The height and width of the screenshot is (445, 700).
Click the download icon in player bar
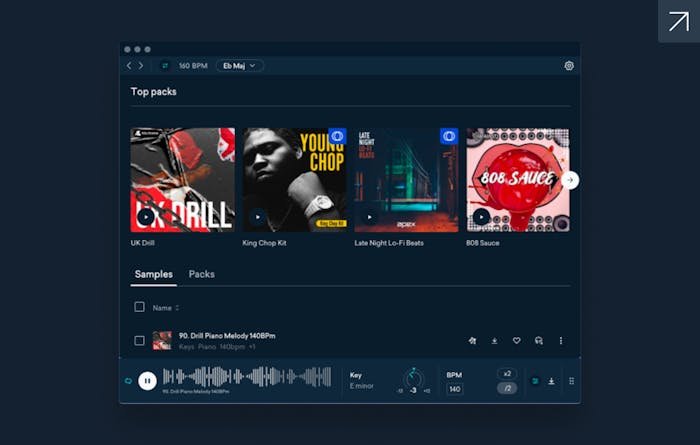551,381
